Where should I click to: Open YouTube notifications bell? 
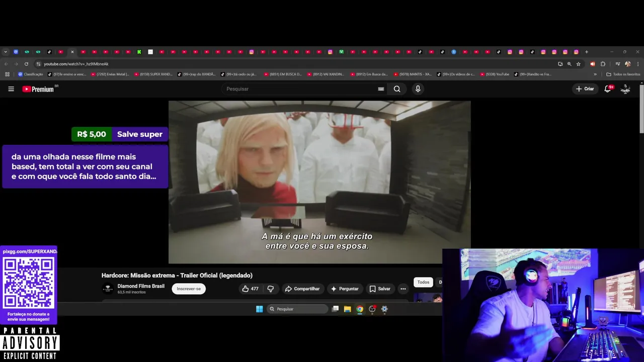(608, 89)
